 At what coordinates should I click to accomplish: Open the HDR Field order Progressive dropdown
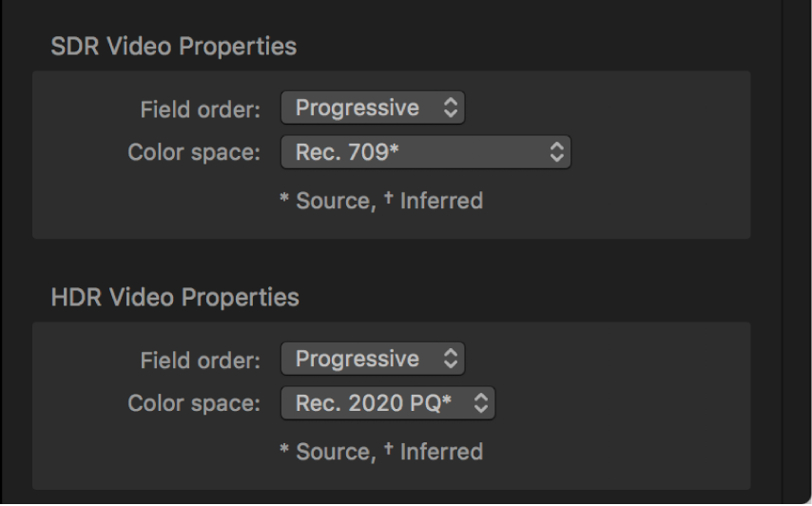click(372, 360)
